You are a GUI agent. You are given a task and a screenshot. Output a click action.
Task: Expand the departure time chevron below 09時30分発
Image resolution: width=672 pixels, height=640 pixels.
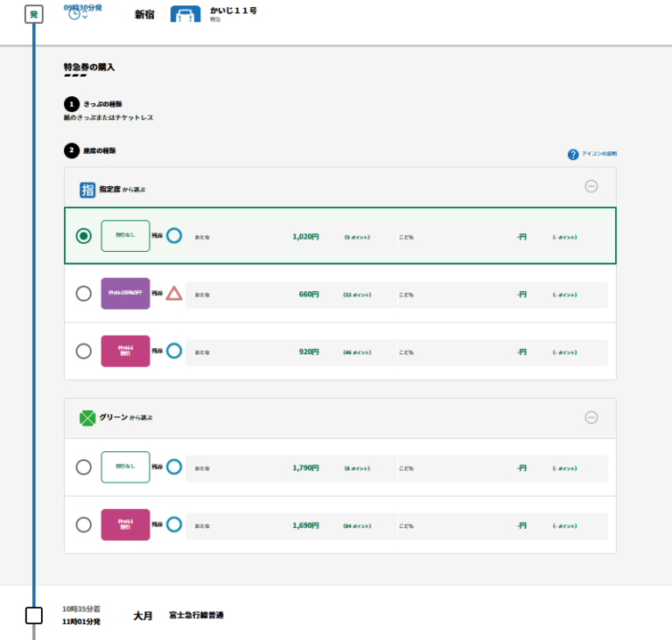coord(85,17)
